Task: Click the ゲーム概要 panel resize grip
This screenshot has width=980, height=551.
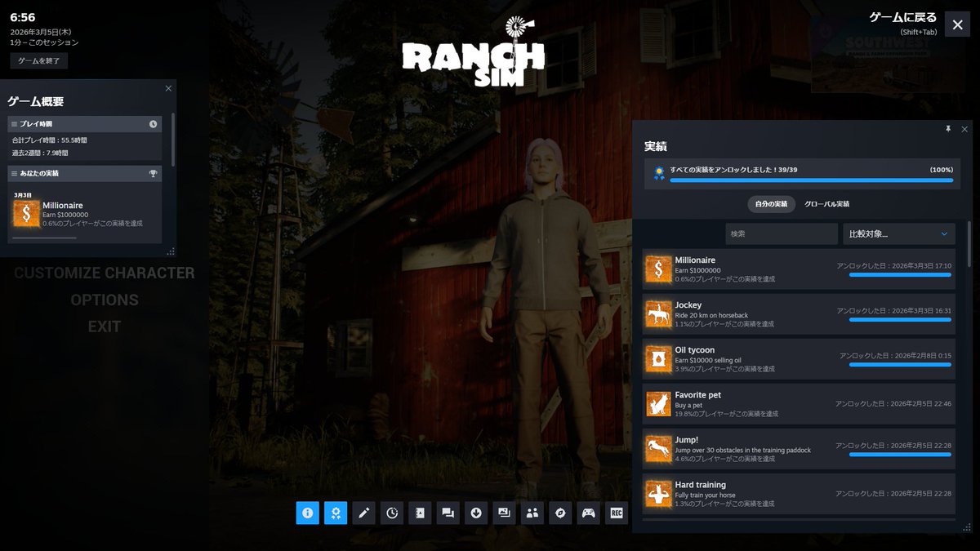Action: (x=171, y=251)
